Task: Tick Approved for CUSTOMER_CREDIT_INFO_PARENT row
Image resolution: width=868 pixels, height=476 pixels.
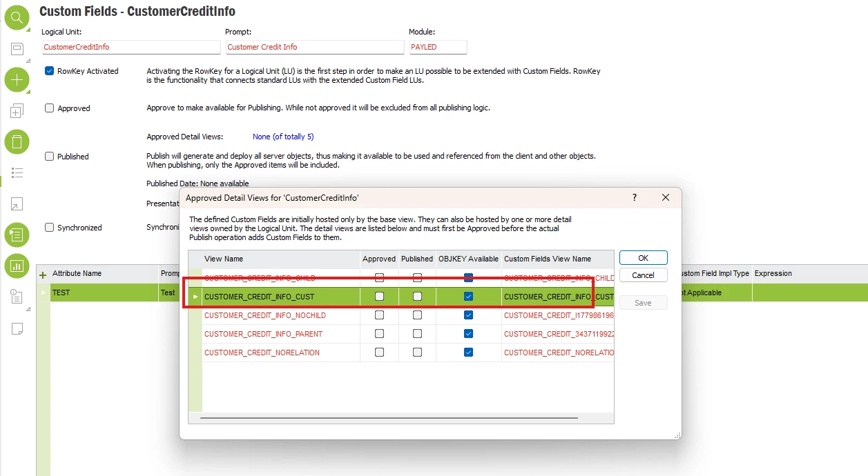Action: [x=379, y=334]
